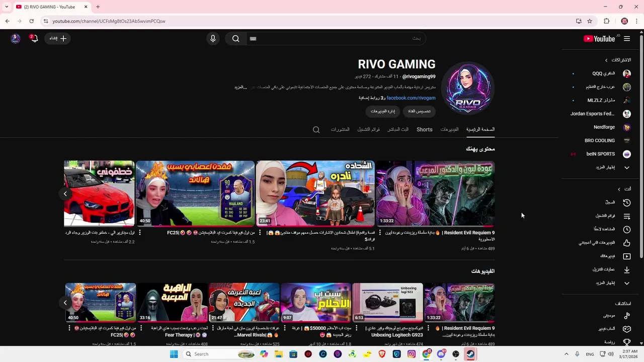Open the 23:41 beggars story thumbnail
The height and width of the screenshot is (362, 644).
click(x=315, y=194)
